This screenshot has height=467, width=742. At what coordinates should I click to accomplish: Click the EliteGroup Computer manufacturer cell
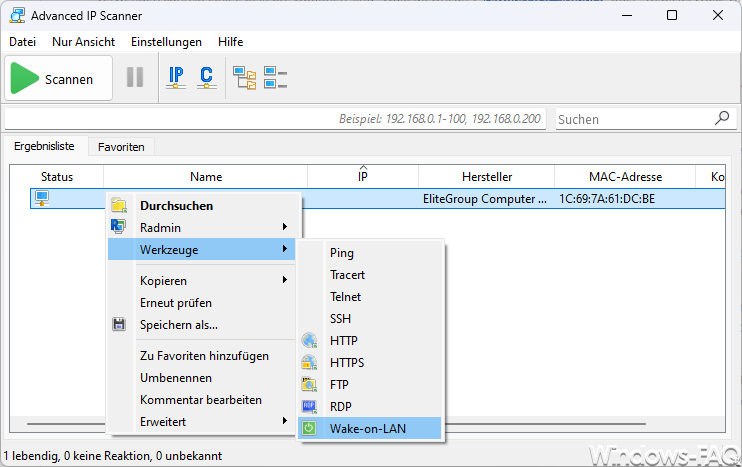click(x=485, y=199)
